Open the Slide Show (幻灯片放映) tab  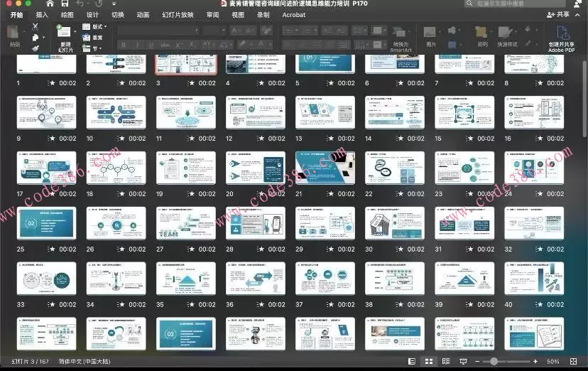[178, 15]
